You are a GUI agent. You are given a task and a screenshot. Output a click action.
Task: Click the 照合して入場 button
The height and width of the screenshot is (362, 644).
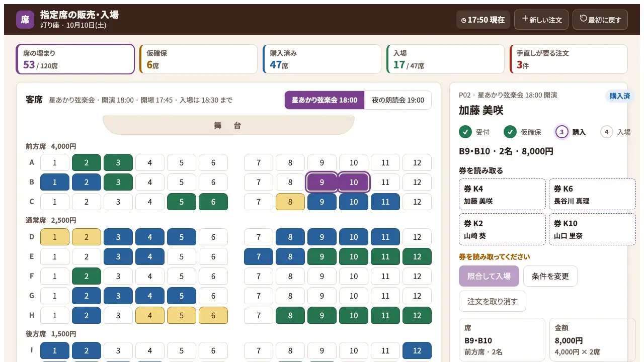click(489, 276)
